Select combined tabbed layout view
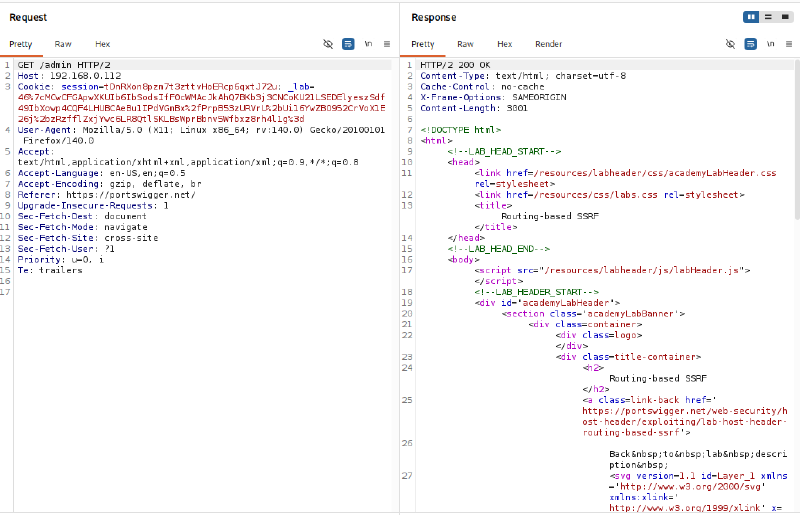800x515 pixels. pyautogui.click(x=785, y=17)
